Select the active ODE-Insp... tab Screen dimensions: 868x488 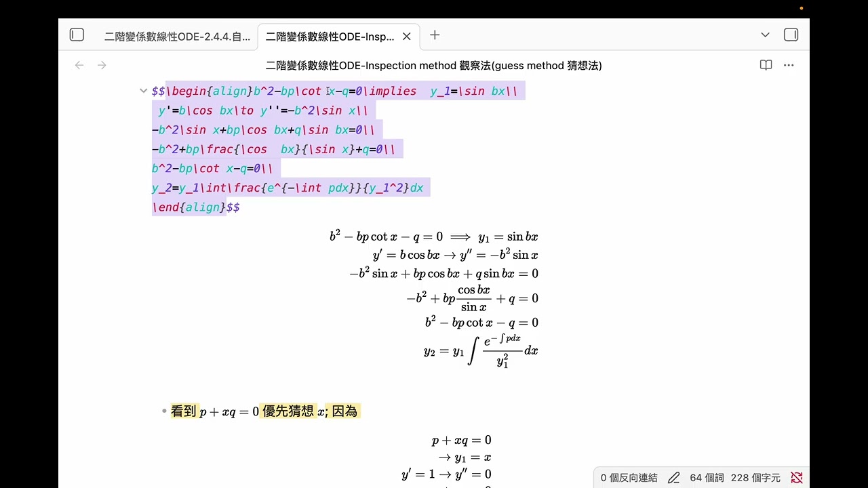click(x=330, y=37)
